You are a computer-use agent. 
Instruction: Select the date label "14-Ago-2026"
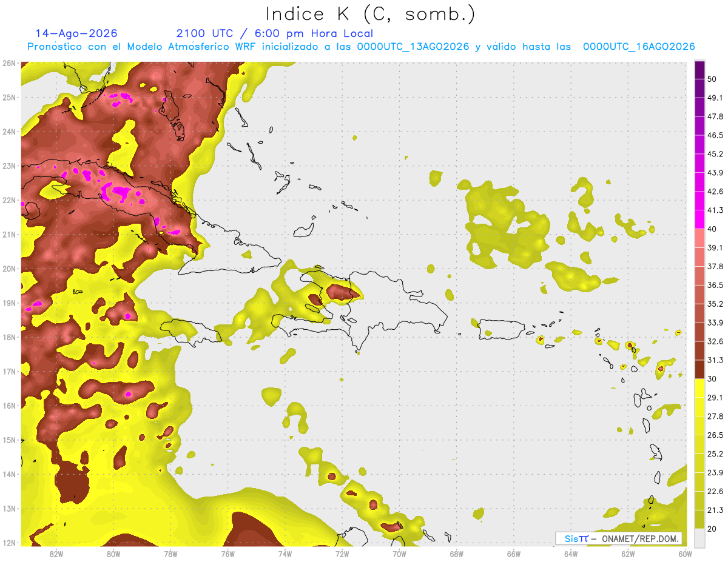click(x=76, y=33)
